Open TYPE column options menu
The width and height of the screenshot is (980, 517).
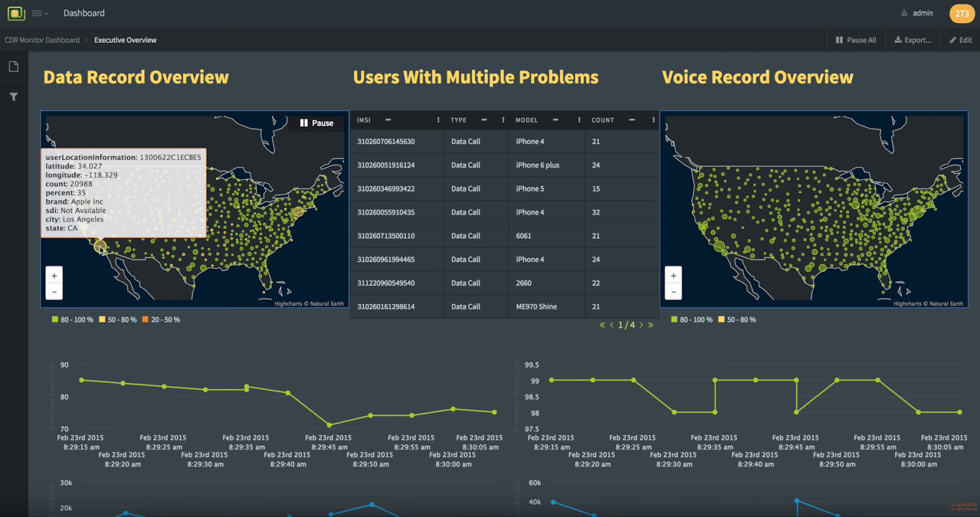click(x=503, y=120)
